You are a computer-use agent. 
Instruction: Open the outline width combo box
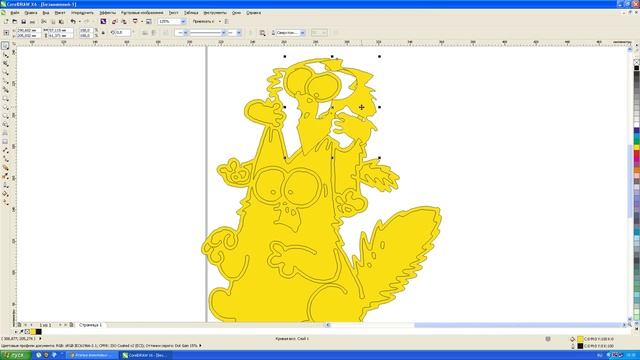pyautogui.click(x=290, y=33)
